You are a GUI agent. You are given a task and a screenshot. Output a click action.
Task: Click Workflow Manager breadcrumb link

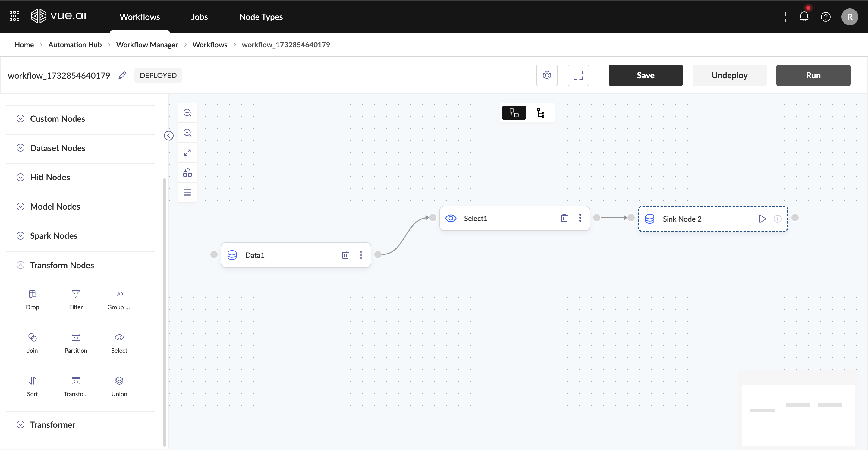coord(147,45)
